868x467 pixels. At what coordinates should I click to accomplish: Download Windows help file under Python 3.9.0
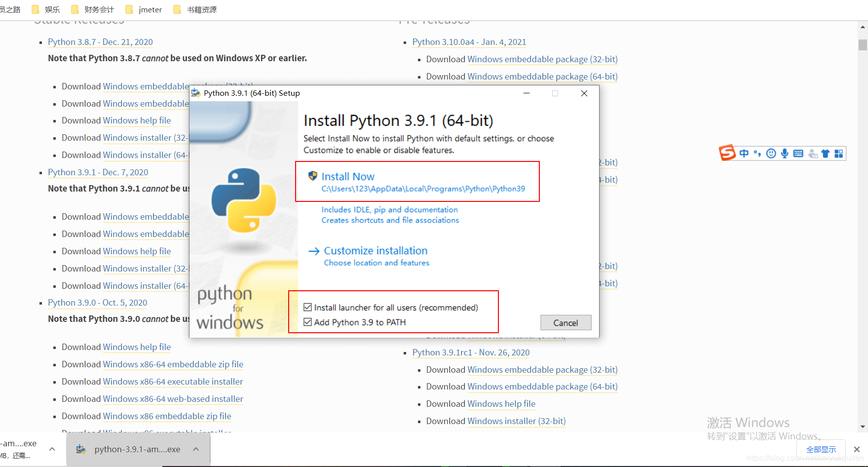coord(137,347)
